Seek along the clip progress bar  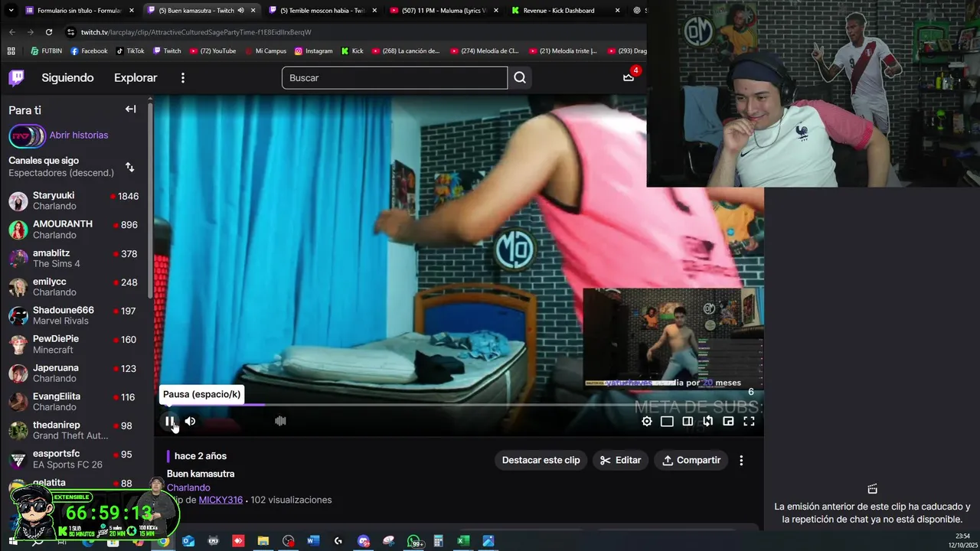click(459, 405)
